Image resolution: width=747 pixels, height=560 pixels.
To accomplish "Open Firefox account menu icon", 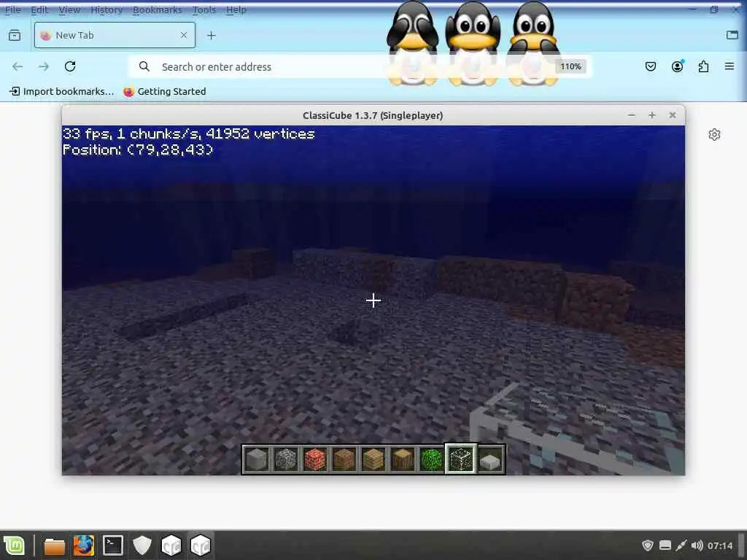I will click(677, 66).
